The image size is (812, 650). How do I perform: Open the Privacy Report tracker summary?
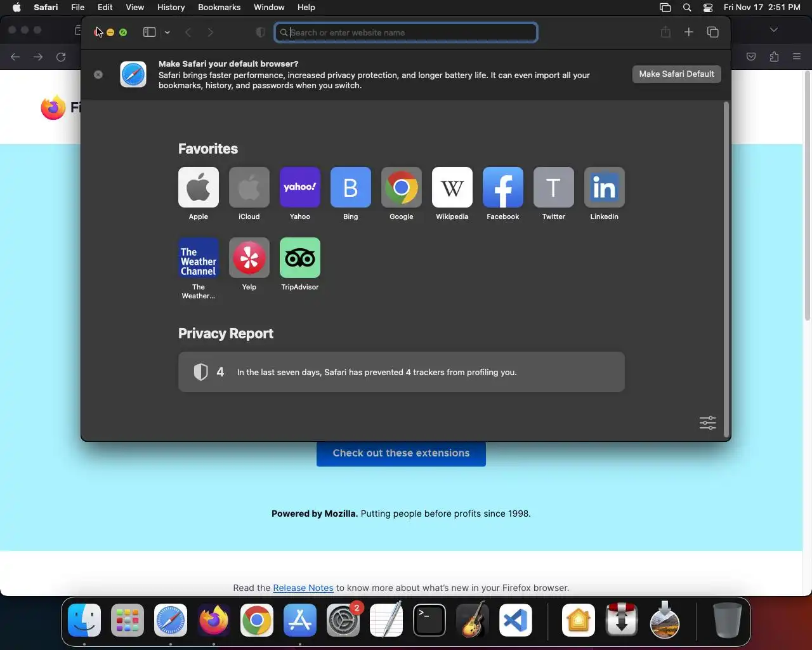click(x=402, y=372)
